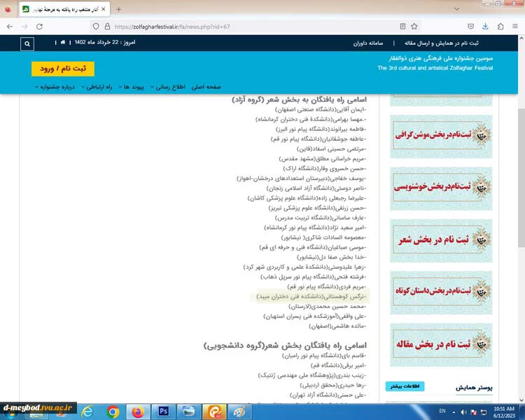Click the festival title سومین جشنواره ملی فرهنگی هنری ذوالفقار
525x420 pixels.
pos(441,58)
